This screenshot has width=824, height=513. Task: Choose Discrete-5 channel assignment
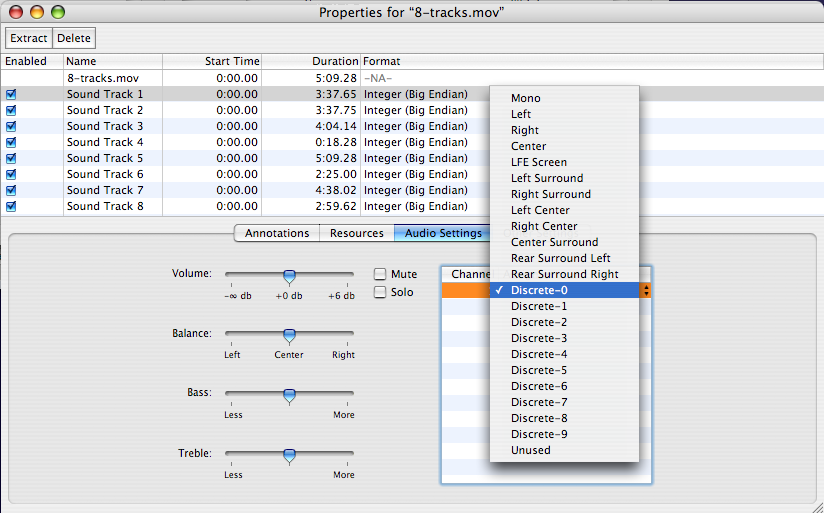(539, 370)
